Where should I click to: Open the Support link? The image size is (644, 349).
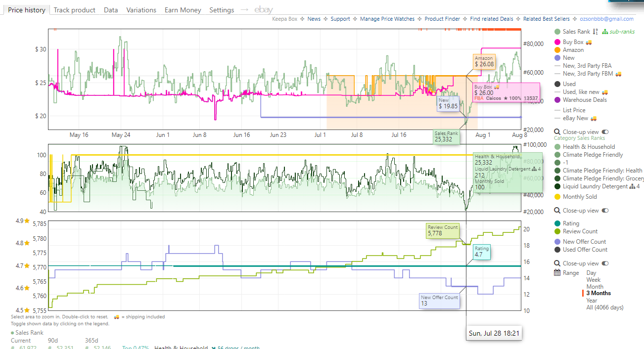[x=340, y=19]
